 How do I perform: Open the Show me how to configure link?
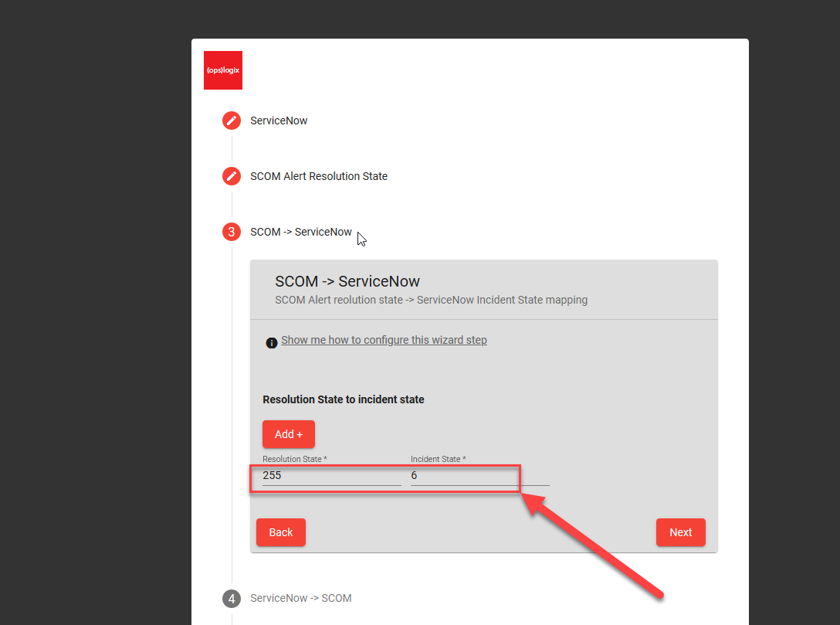(384, 340)
